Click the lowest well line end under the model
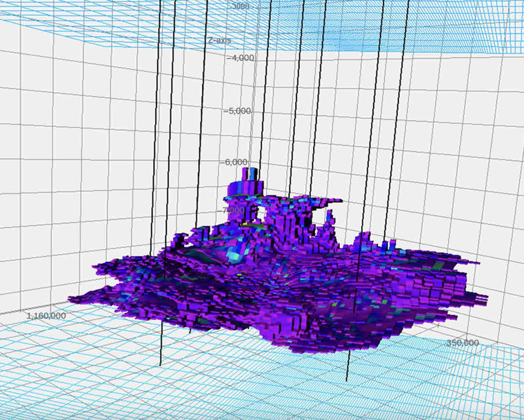Image resolution: width=524 pixels, height=420 pixels. coord(347,379)
